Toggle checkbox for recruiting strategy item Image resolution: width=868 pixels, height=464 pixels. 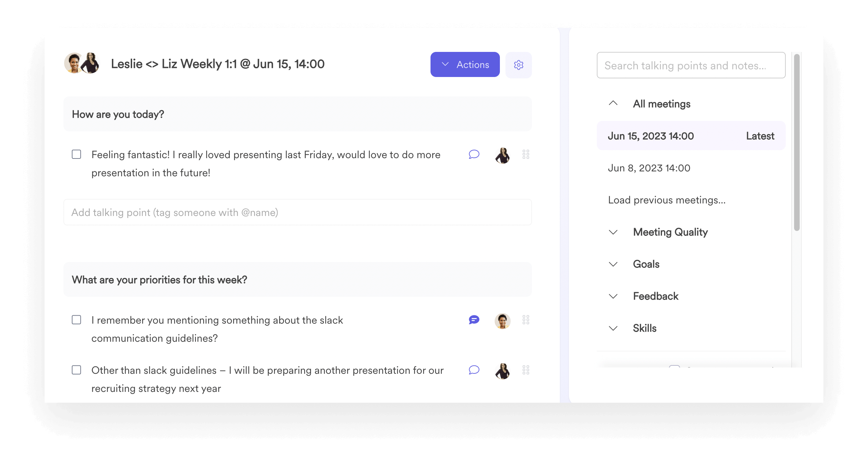pyautogui.click(x=77, y=370)
